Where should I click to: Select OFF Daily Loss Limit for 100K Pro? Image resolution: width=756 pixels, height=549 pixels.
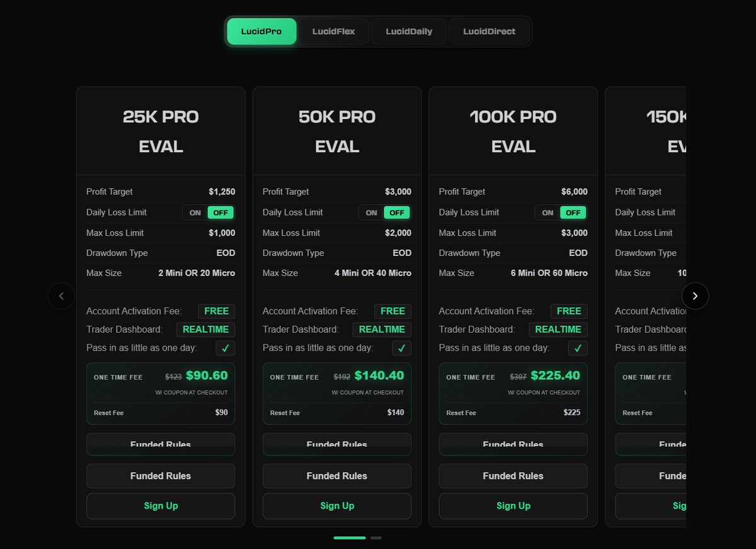(573, 212)
